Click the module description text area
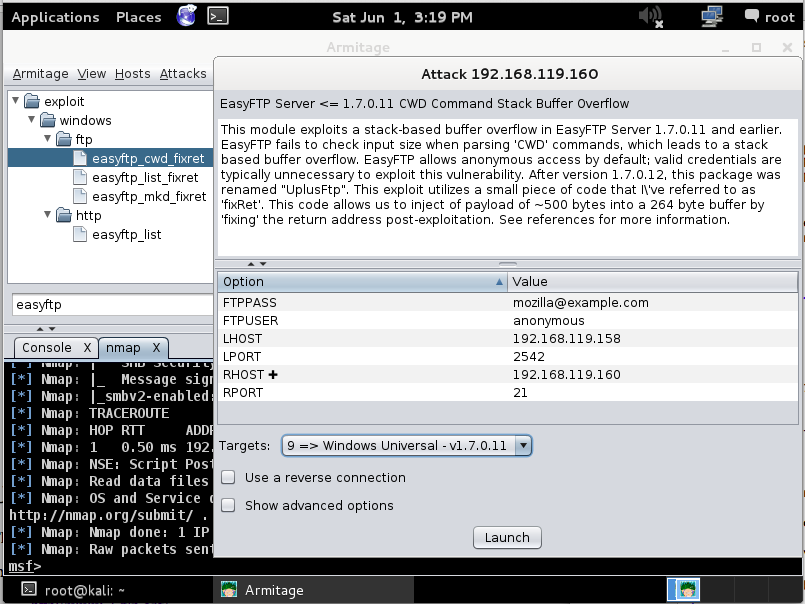 point(508,187)
